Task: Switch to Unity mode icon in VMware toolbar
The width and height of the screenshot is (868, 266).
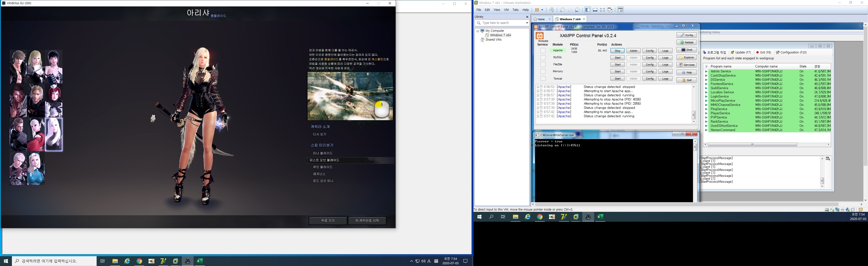Action: coord(610,10)
